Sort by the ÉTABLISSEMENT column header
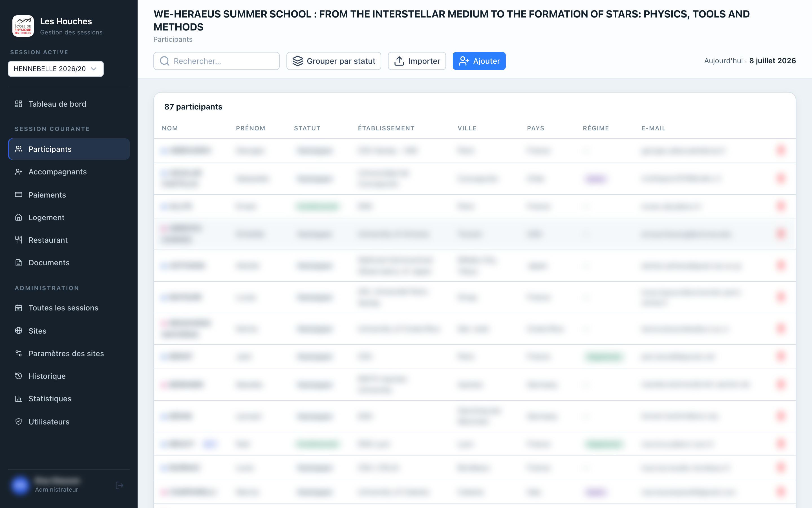Image resolution: width=812 pixels, height=508 pixels. click(386, 128)
